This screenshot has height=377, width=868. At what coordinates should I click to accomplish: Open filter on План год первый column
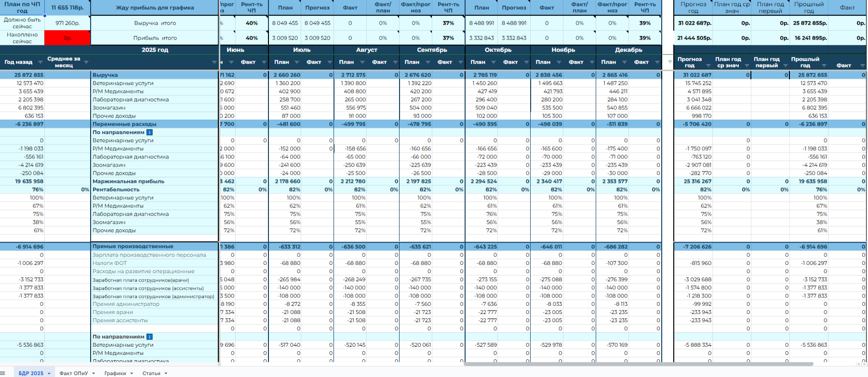(786, 65)
